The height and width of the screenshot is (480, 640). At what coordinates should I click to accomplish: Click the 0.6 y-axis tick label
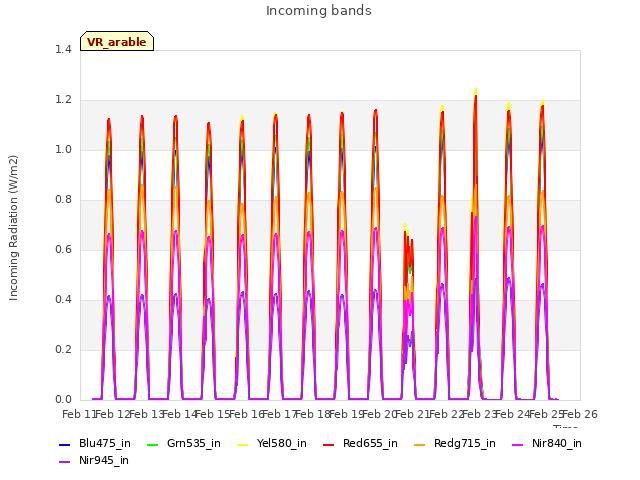(x=63, y=249)
